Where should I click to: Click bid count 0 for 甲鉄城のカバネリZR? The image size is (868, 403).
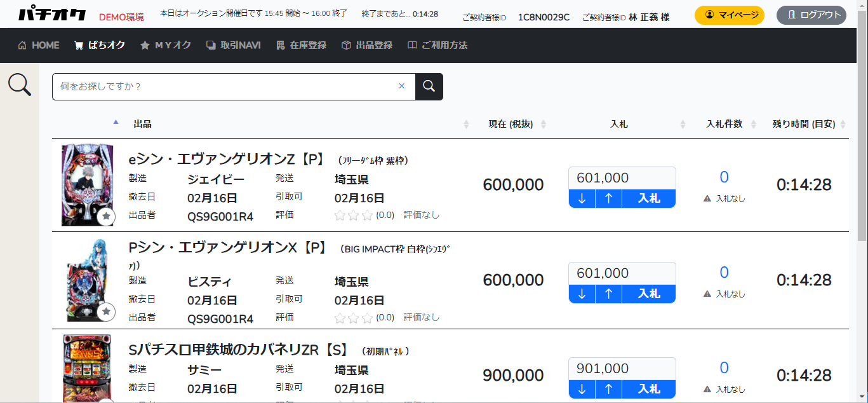tap(724, 368)
